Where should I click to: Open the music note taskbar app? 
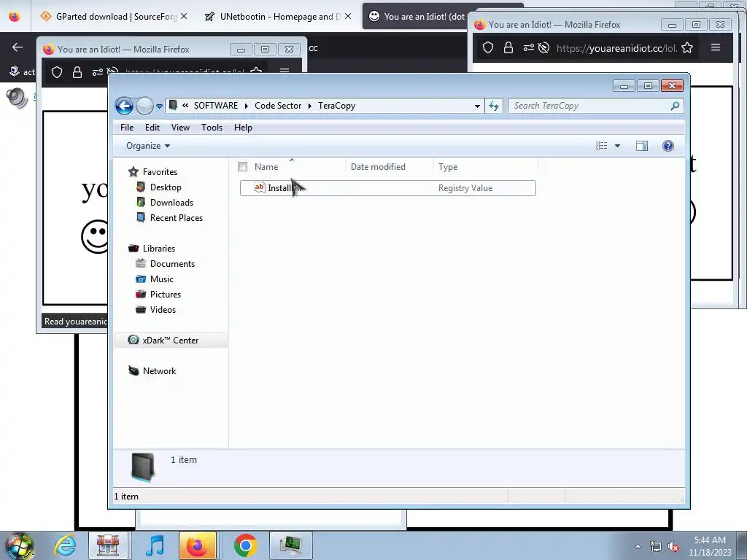(x=155, y=545)
